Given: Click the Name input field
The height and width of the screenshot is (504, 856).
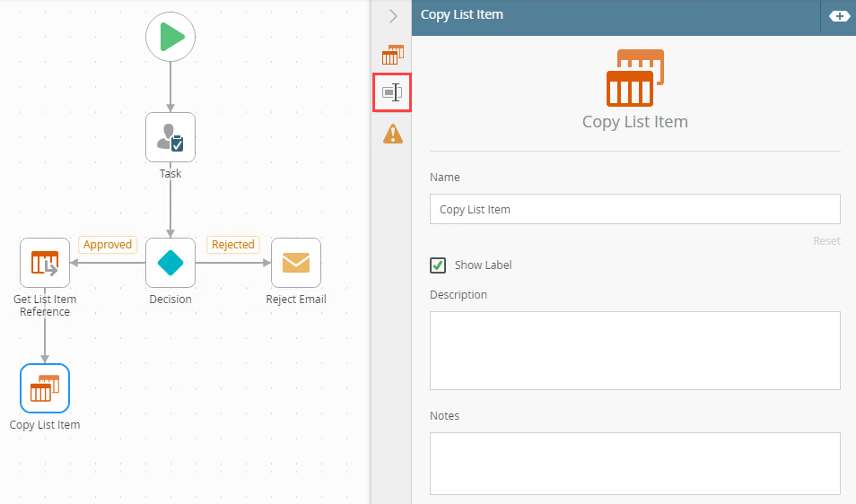Looking at the screenshot, I should click(x=634, y=209).
